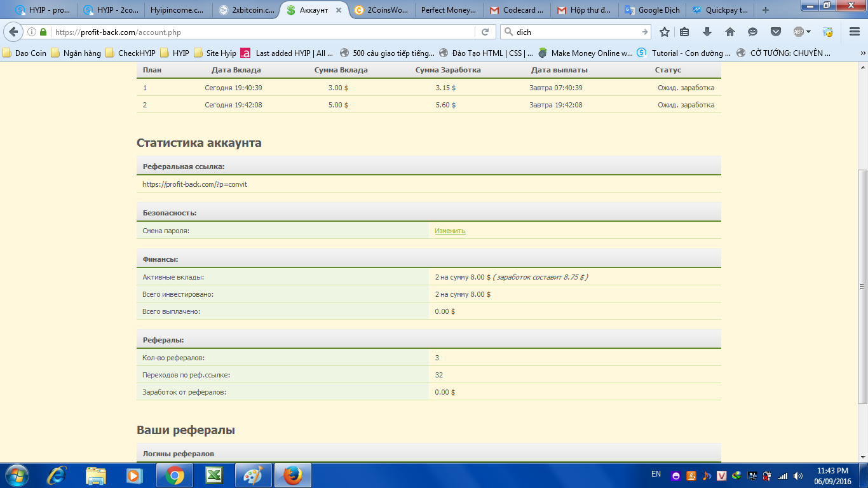Switch to the Codecard Gmail tab

(x=517, y=10)
